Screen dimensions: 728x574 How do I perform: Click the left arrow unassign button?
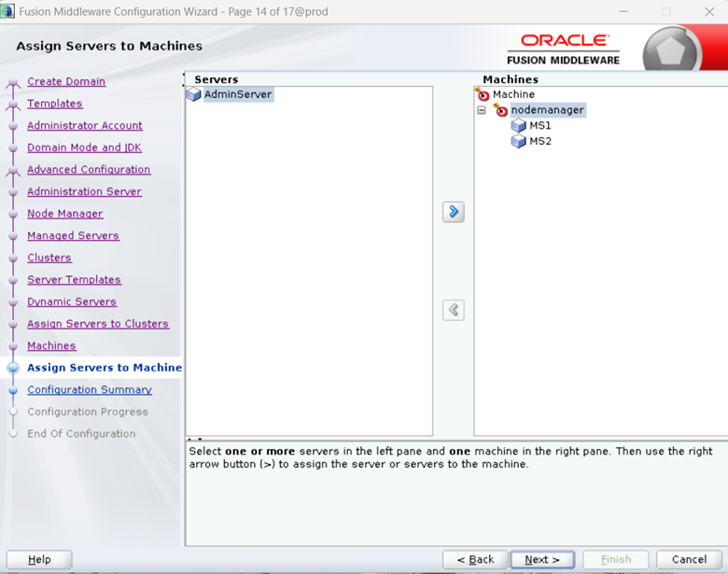pos(454,310)
